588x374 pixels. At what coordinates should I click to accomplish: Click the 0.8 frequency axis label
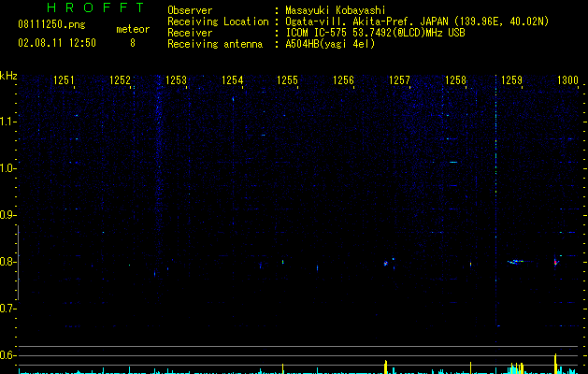[7, 262]
